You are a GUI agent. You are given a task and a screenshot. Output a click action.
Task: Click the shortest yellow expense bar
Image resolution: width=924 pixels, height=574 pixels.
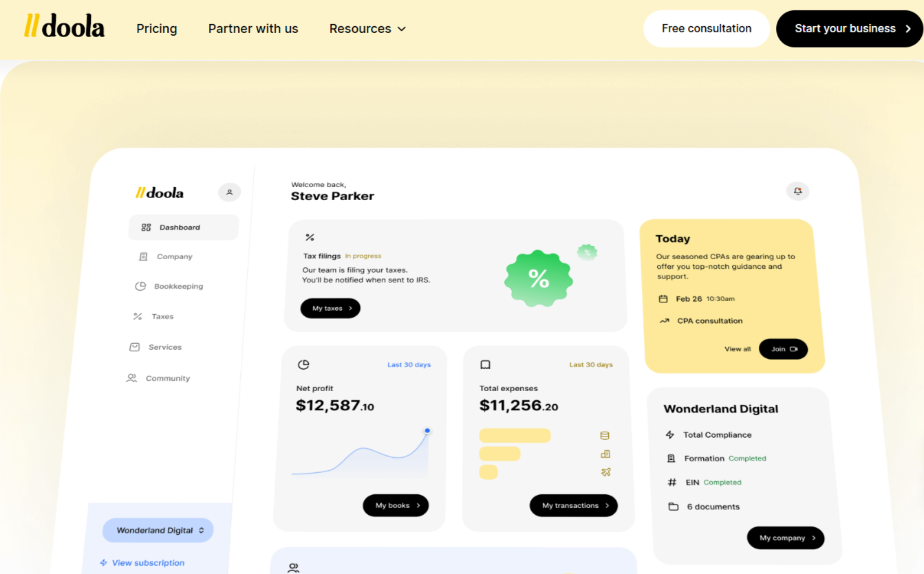[x=488, y=472]
